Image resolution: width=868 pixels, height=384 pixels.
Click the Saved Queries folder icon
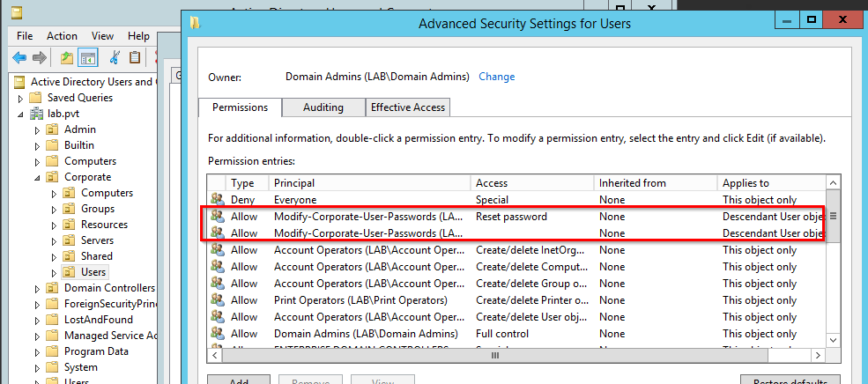pyautogui.click(x=35, y=98)
